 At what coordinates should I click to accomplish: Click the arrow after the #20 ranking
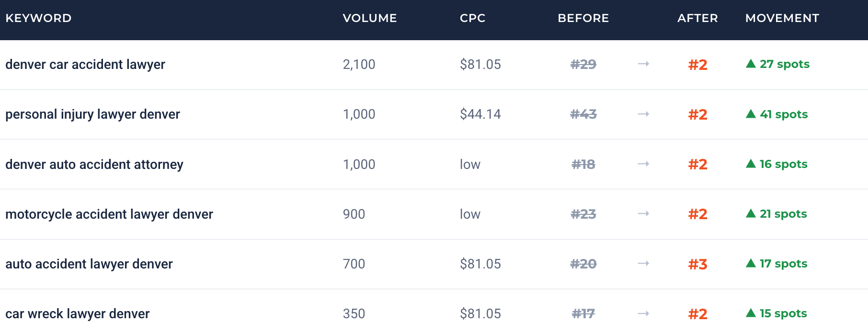[x=643, y=263]
